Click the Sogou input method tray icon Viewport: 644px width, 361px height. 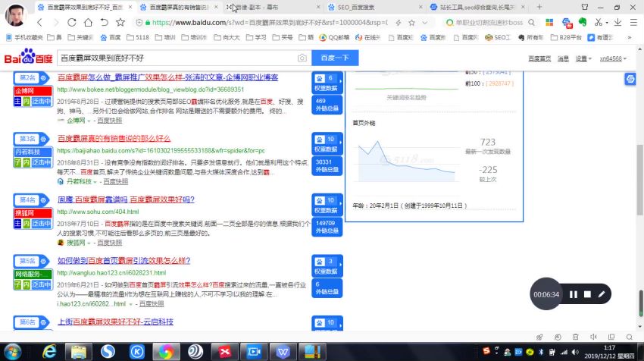pyautogui.click(x=486, y=351)
